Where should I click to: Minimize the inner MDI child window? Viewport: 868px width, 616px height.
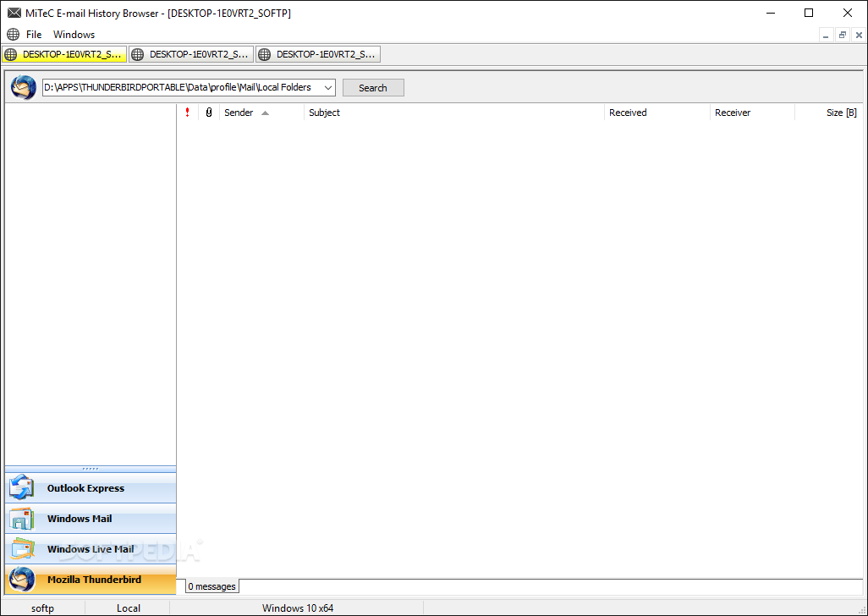(x=826, y=35)
